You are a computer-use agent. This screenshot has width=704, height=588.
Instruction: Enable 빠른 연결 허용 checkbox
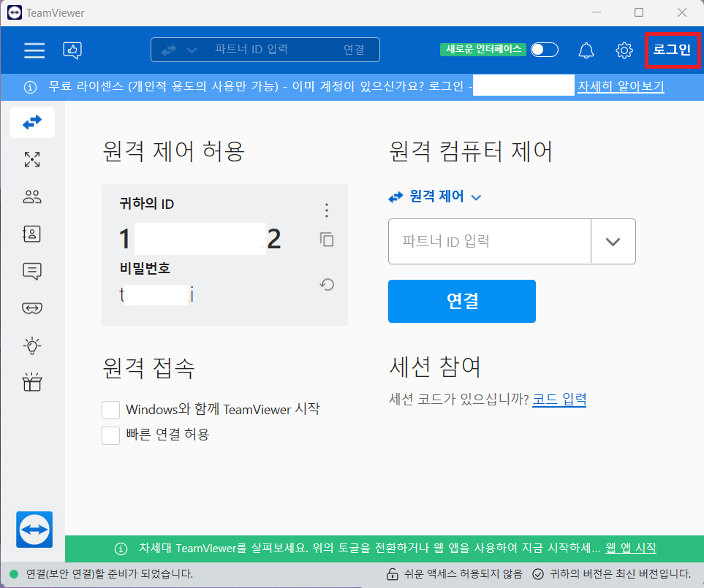coord(110,435)
